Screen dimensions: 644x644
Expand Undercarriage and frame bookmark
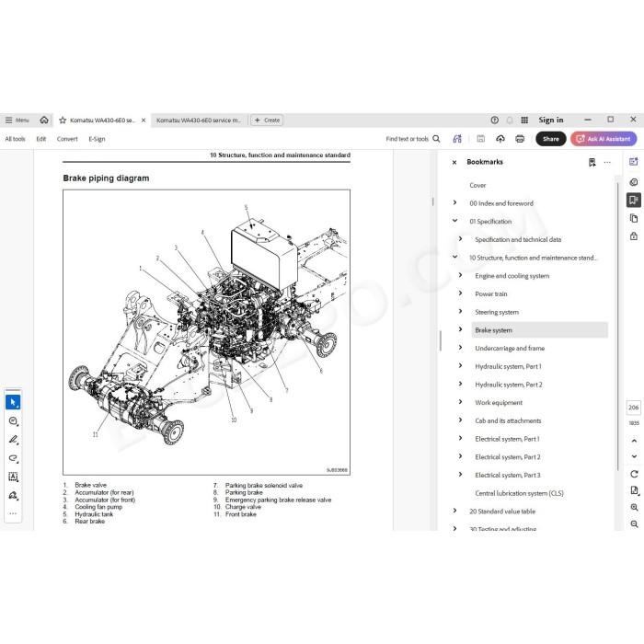tap(460, 348)
